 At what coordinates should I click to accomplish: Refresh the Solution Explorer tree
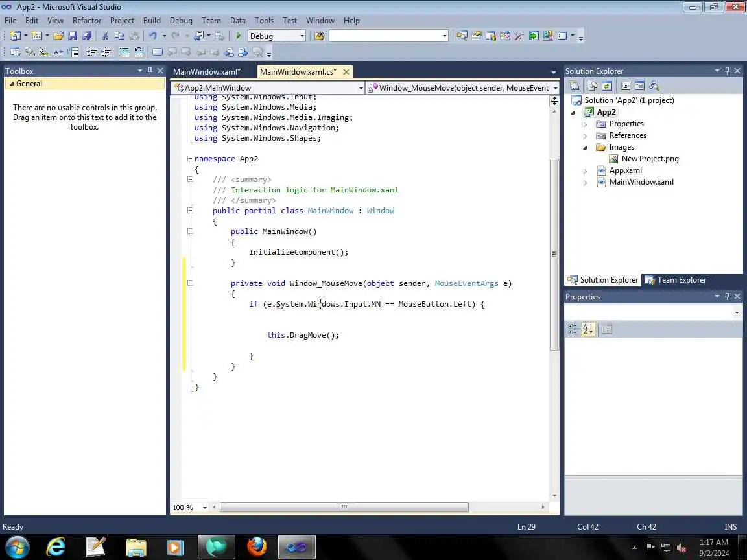point(606,86)
